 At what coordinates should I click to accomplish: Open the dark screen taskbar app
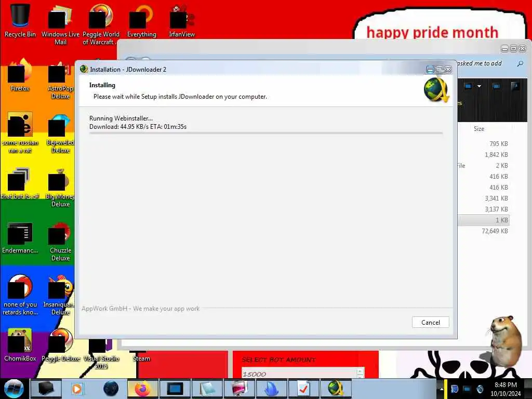coord(175,389)
